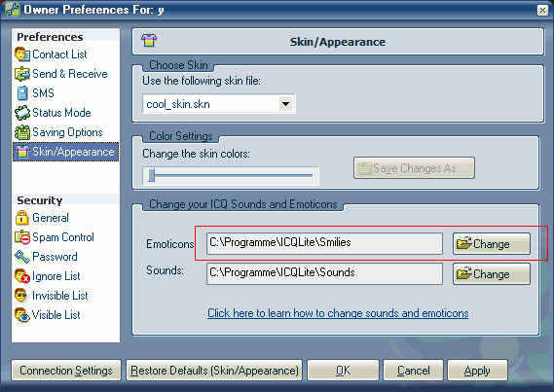Open Send & Receive preferences
The image size is (554, 392).
[x=70, y=74]
